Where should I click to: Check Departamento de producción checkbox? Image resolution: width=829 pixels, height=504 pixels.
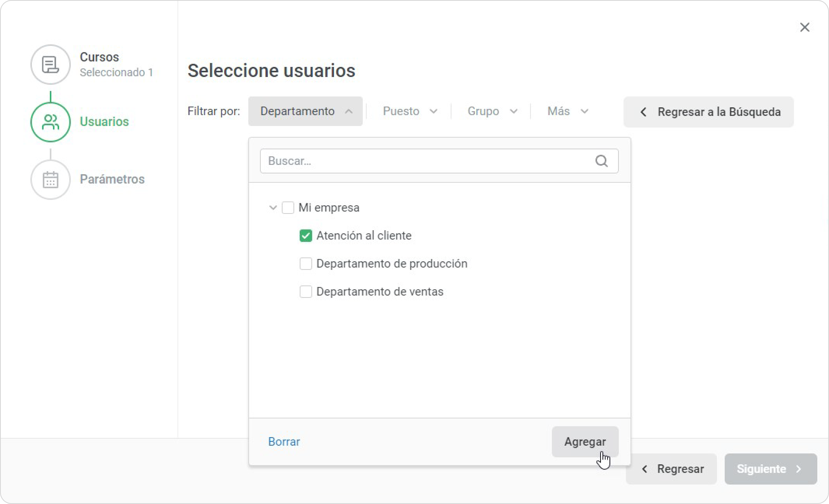[x=306, y=264]
